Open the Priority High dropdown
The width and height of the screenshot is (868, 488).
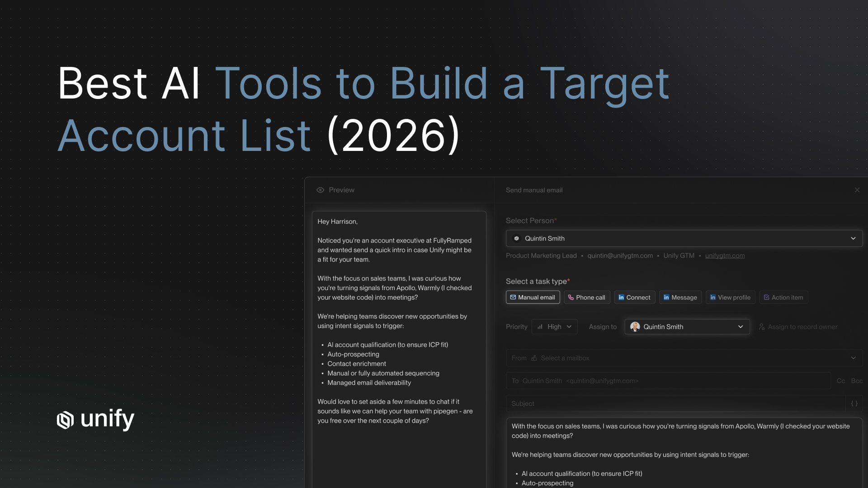tap(555, 327)
